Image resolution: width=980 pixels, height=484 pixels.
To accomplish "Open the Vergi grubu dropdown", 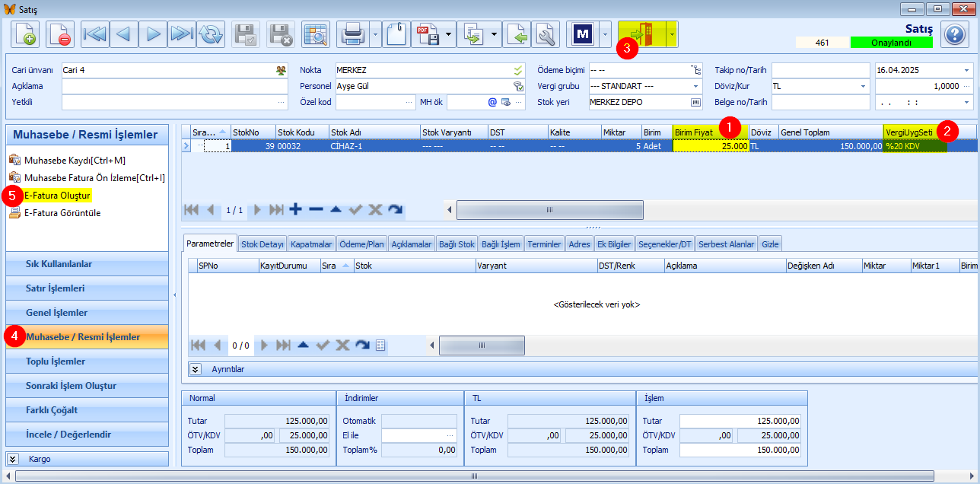I will coord(695,86).
